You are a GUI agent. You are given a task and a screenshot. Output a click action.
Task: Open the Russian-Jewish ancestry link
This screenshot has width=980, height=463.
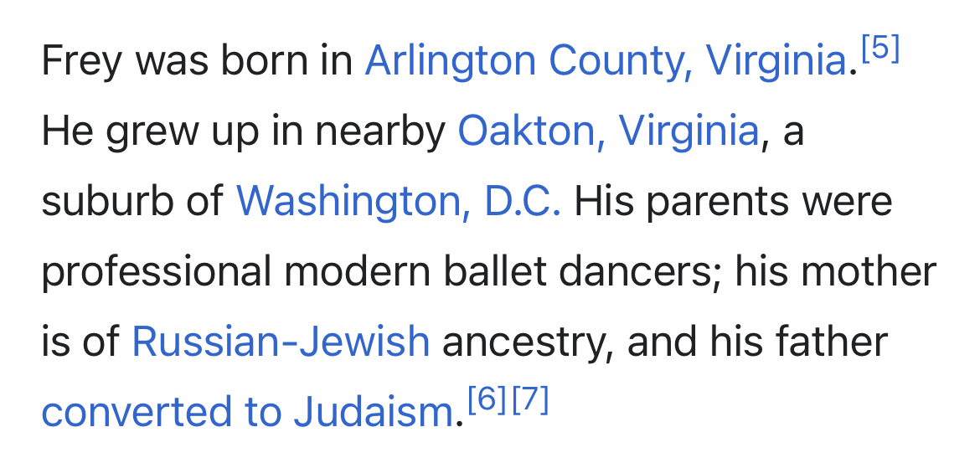tap(281, 342)
